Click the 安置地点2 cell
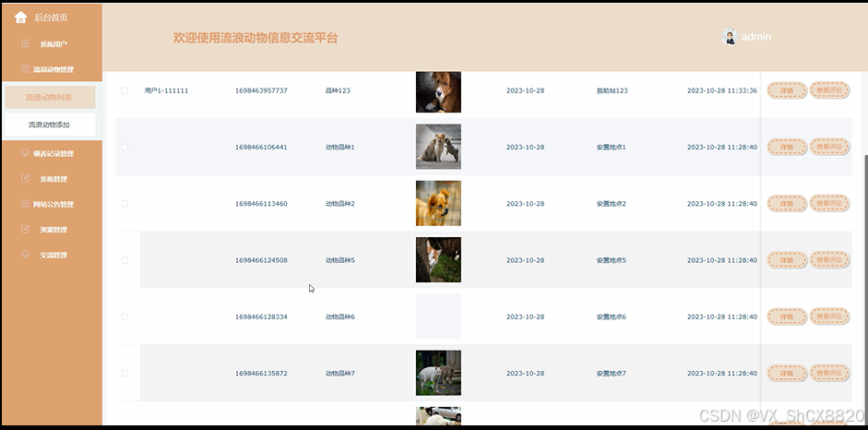Viewport: 868px width, 430px height. (612, 204)
